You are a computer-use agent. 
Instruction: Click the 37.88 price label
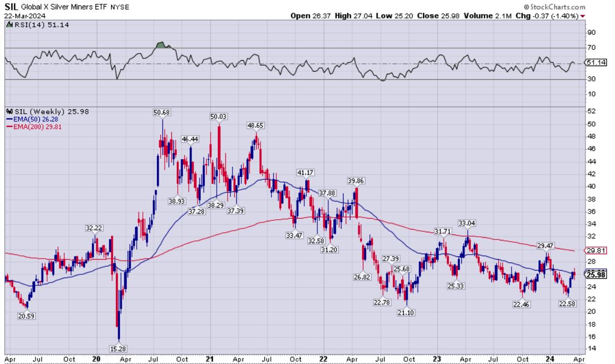[327, 193]
